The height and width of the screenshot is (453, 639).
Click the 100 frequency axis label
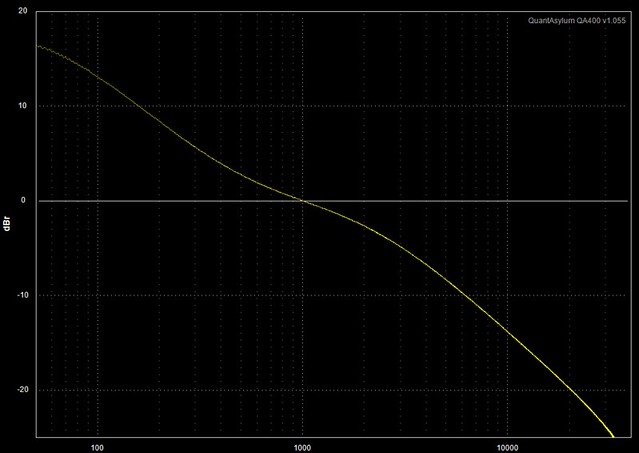click(98, 445)
